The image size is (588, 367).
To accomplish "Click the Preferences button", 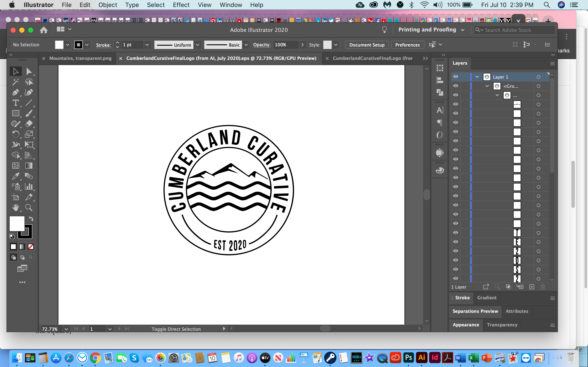I will (x=407, y=45).
